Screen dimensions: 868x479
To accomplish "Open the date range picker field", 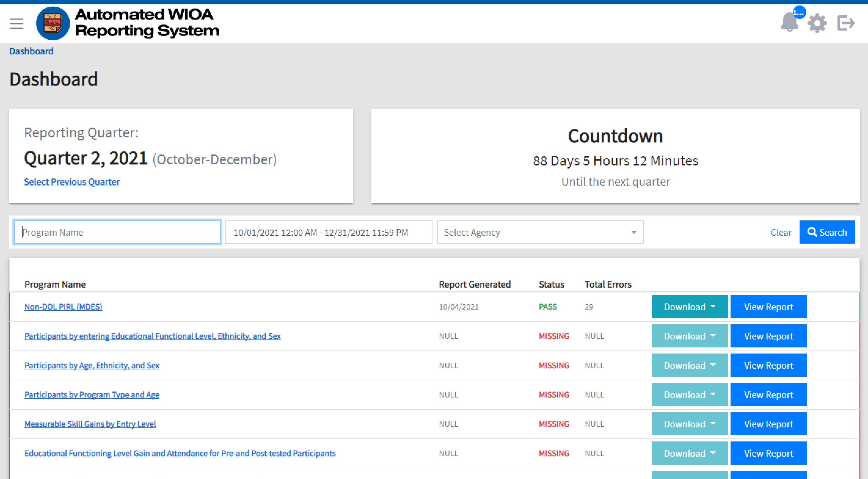I will coord(329,232).
